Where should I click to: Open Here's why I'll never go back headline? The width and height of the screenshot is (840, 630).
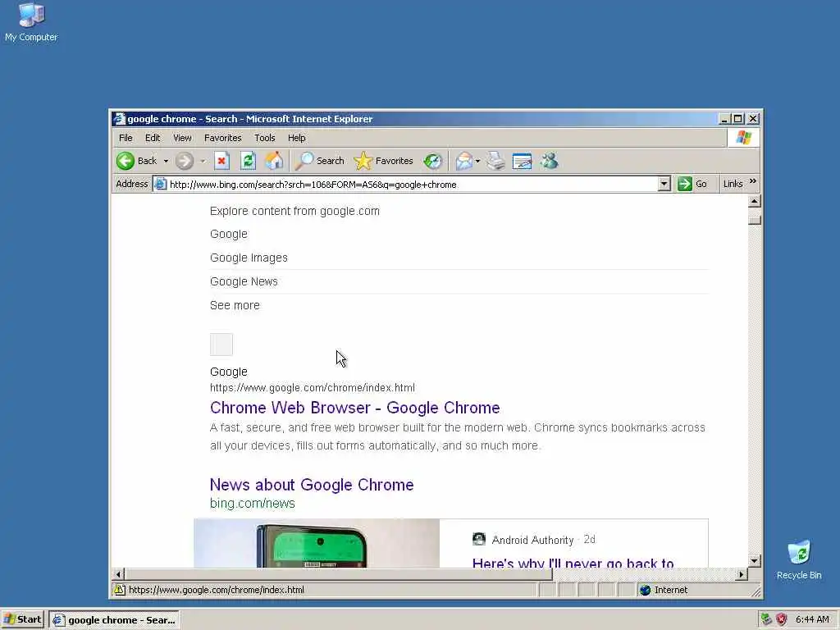pyautogui.click(x=573, y=563)
